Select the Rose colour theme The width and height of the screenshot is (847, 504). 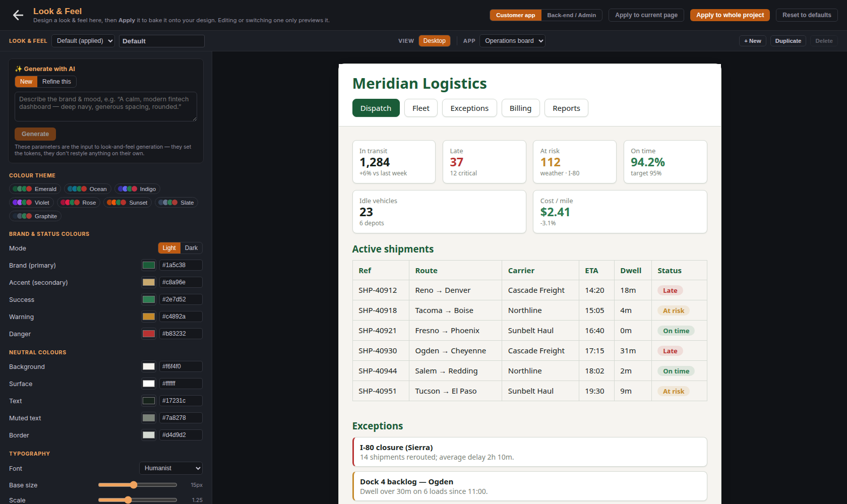coord(79,203)
